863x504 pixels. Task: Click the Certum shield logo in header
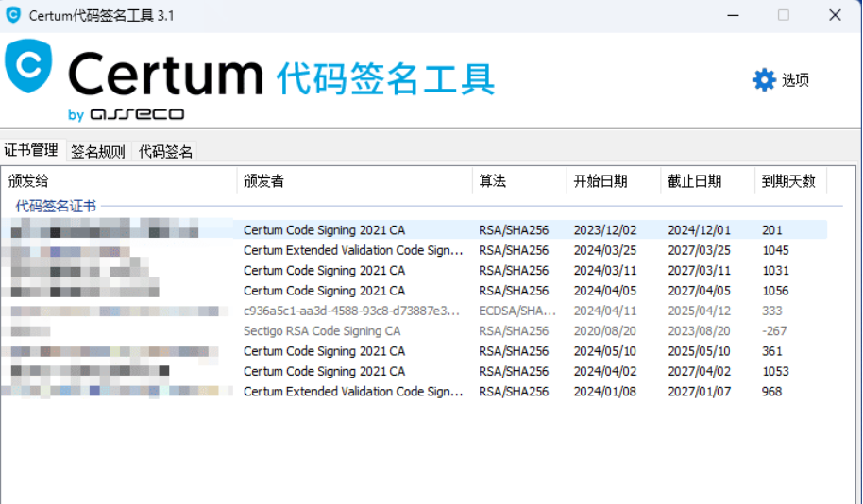click(x=28, y=66)
